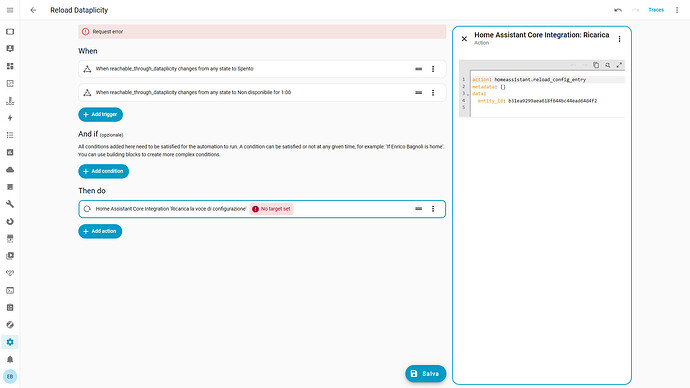Click Add condition
The image size is (690, 388).
(103, 171)
